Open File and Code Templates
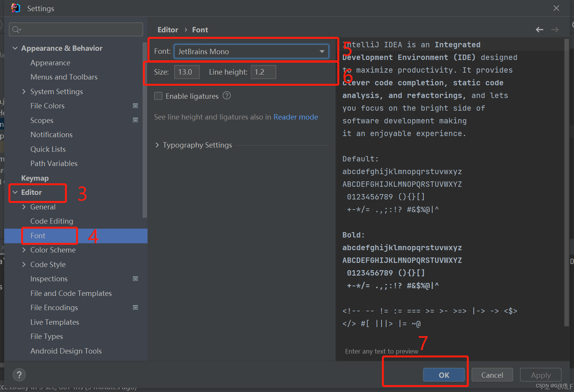This screenshot has height=392, width=574. click(x=71, y=293)
